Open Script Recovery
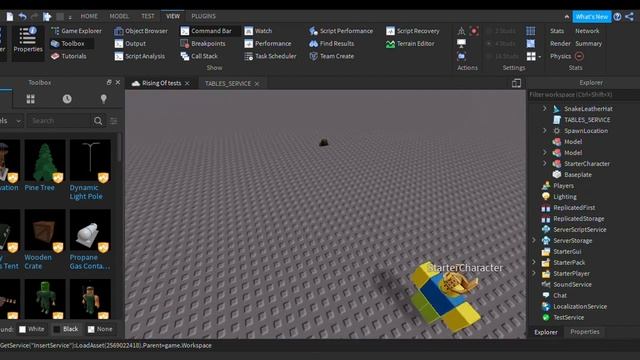640x360 pixels. 413,31
